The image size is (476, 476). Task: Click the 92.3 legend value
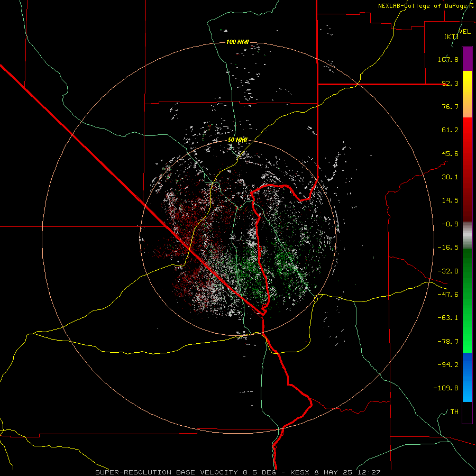pos(450,83)
